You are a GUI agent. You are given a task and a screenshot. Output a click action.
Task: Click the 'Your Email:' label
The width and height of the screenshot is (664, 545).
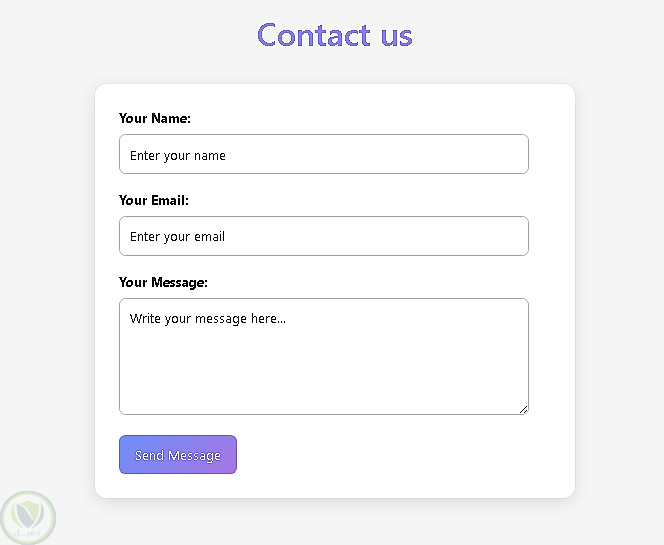[153, 200]
